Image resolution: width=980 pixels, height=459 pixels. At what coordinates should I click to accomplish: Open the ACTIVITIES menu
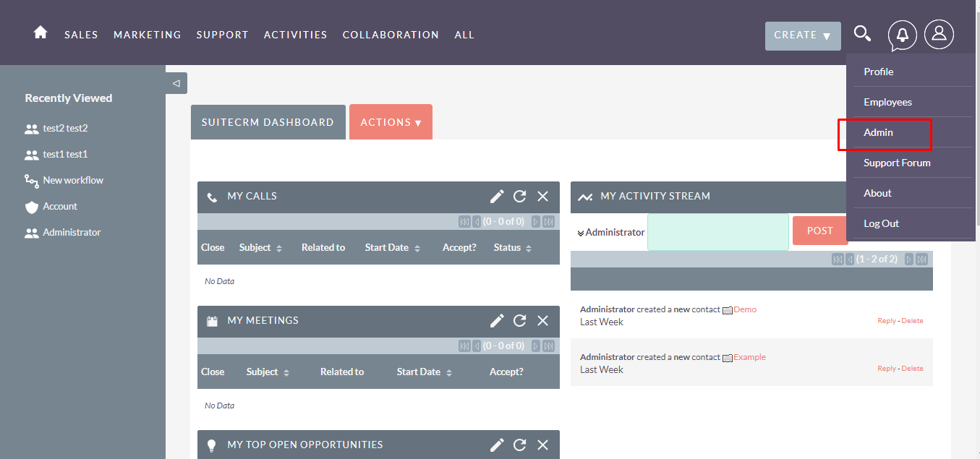point(295,35)
